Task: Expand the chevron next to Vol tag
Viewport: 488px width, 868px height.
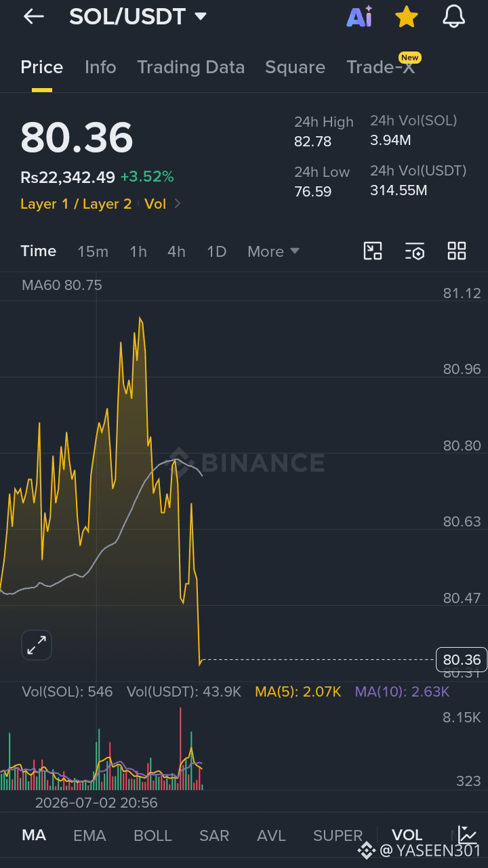Action: tap(178, 204)
